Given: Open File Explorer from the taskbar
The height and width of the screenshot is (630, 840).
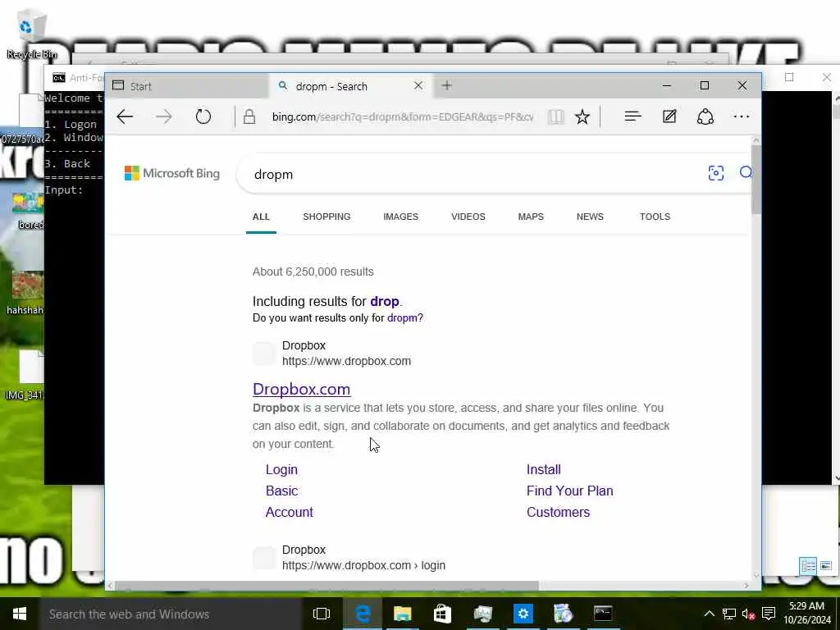Looking at the screenshot, I should (x=402, y=614).
